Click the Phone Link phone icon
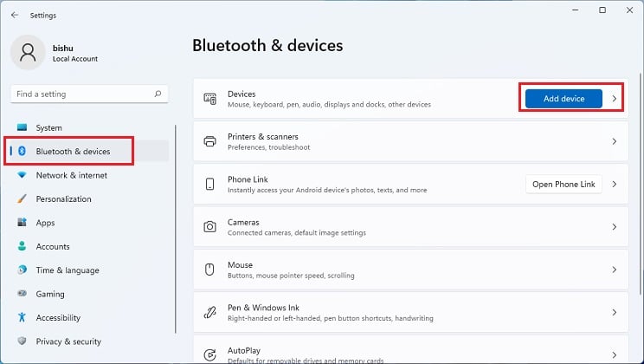 click(x=209, y=184)
